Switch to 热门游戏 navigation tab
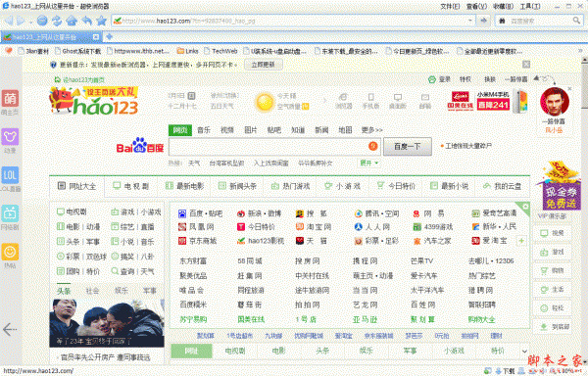The image size is (588, 376). pos(291,186)
